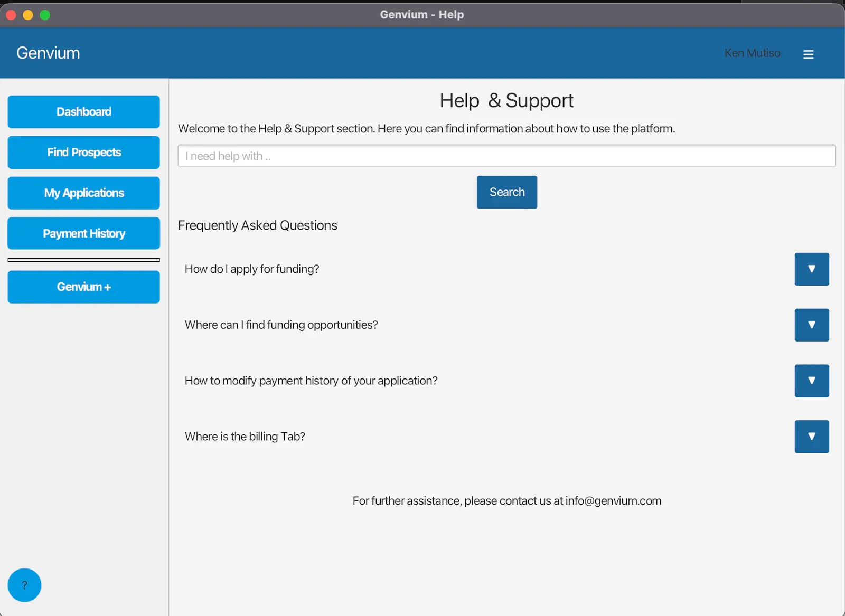This screenshot has height=616, width=845.
Task: Click the 'Frequently Asked Questions' heading
Action: coord(258,225)
